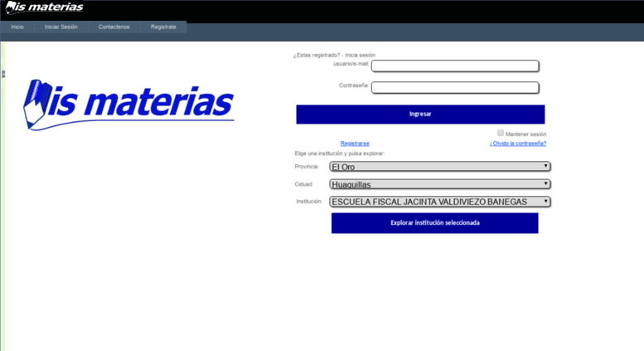Expand the Ciudad dropdown showing Huaquillas
The height and width of the screenshot is (351, 644).
tap(440, 184)
